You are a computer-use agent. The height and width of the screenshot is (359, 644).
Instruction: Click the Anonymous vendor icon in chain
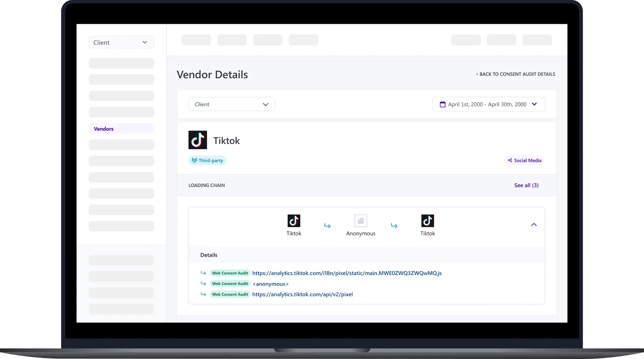click(361, 221)
